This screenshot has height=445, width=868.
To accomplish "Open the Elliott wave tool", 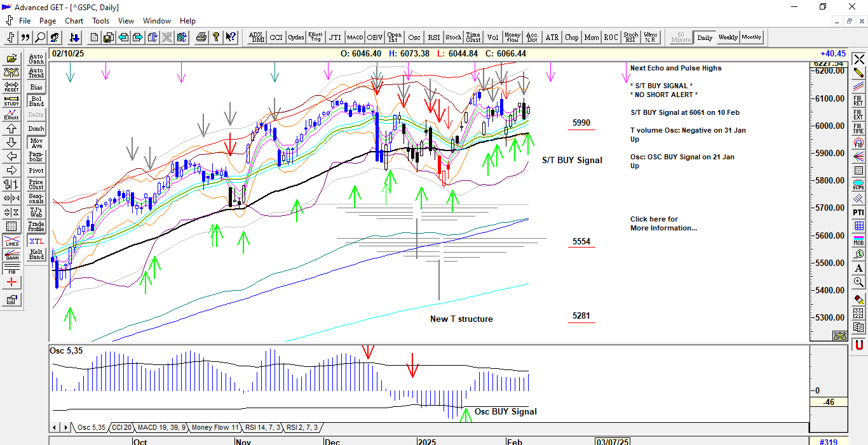I will (11, 115).
